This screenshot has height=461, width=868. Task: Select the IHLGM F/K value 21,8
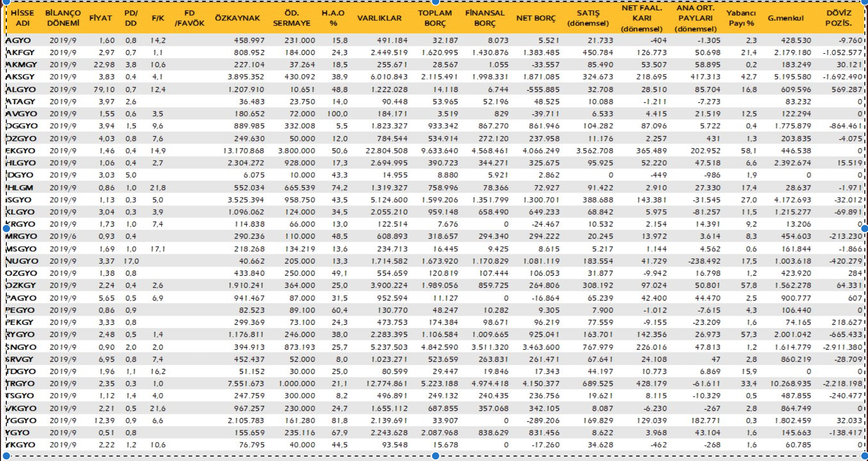pyautogui.click(x=158, y=188)
